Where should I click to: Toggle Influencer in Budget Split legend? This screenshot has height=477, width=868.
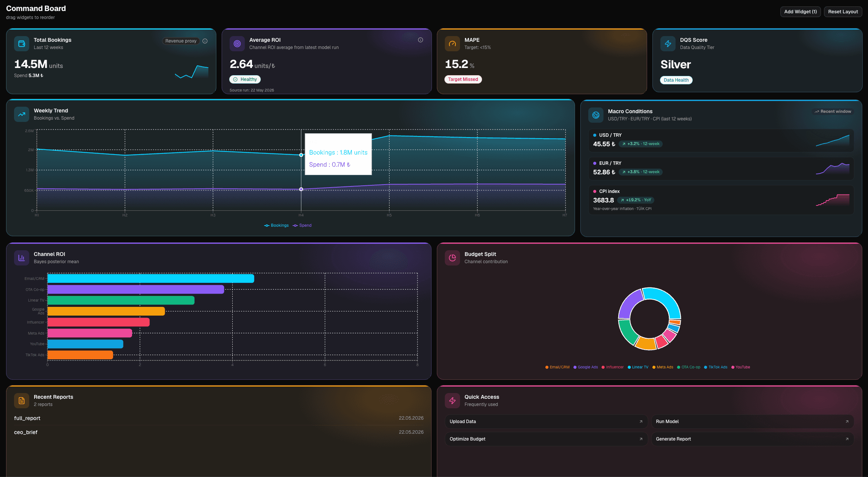(613, 367)
